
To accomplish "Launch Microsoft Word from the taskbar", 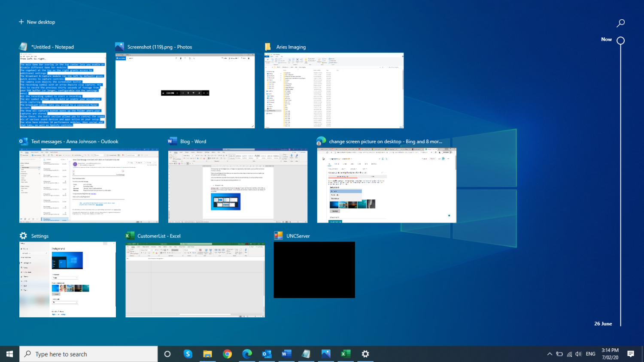I will [x=286, y=354].
